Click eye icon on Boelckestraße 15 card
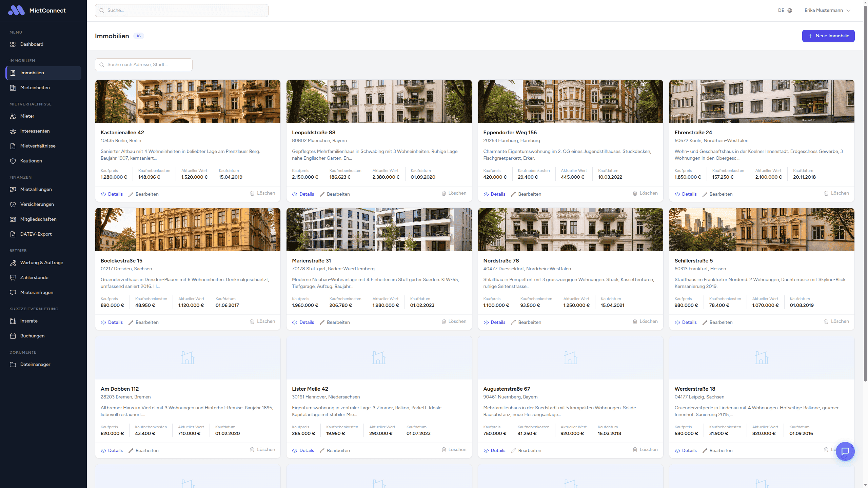This screenshot has width=868, height=488. click(x=103, y=323)
